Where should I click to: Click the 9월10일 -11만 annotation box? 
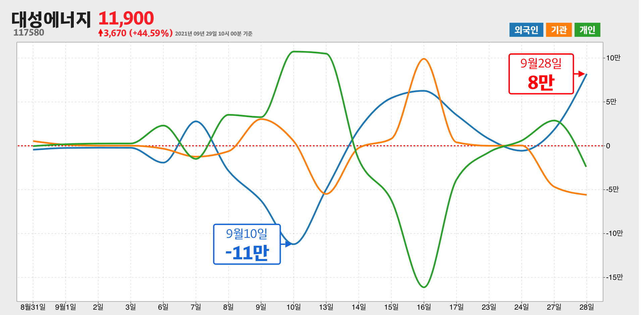[x=247, y=244]
